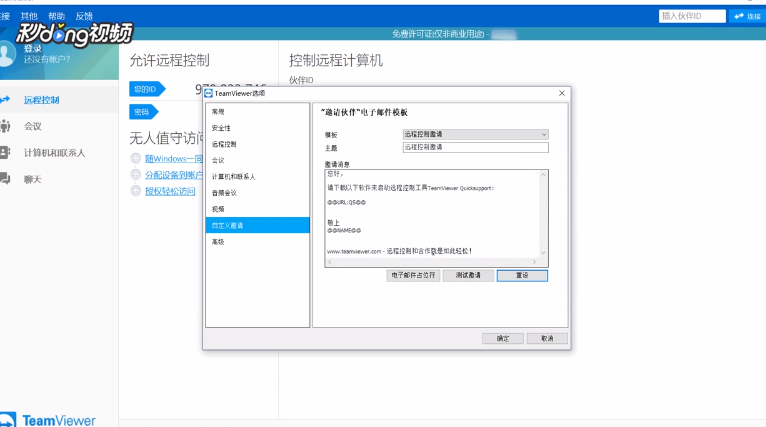Image resolution: width=766 pixels, height=427 pixels.
Task: Click scroll-up arrow of message box
Action: (x=543, y=174)
